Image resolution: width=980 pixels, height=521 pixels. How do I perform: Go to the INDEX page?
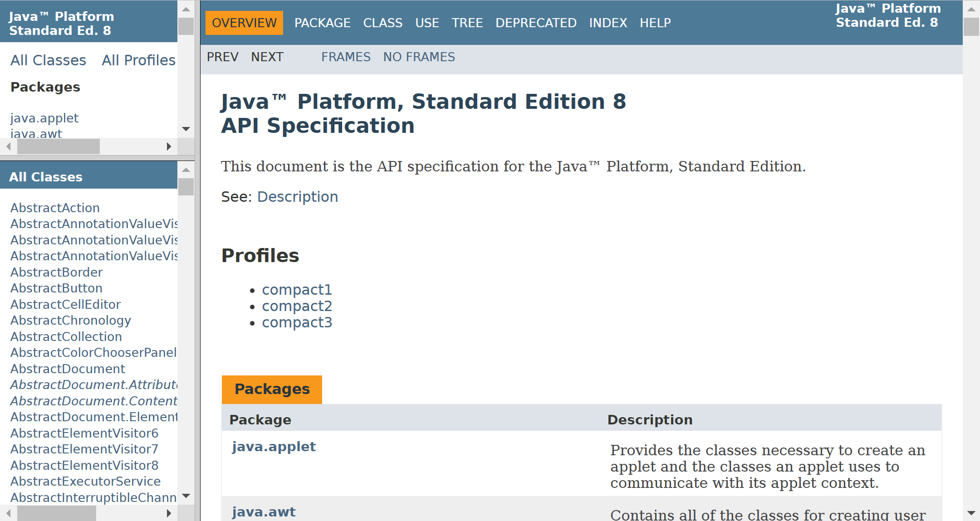click(x=608, y=23)
